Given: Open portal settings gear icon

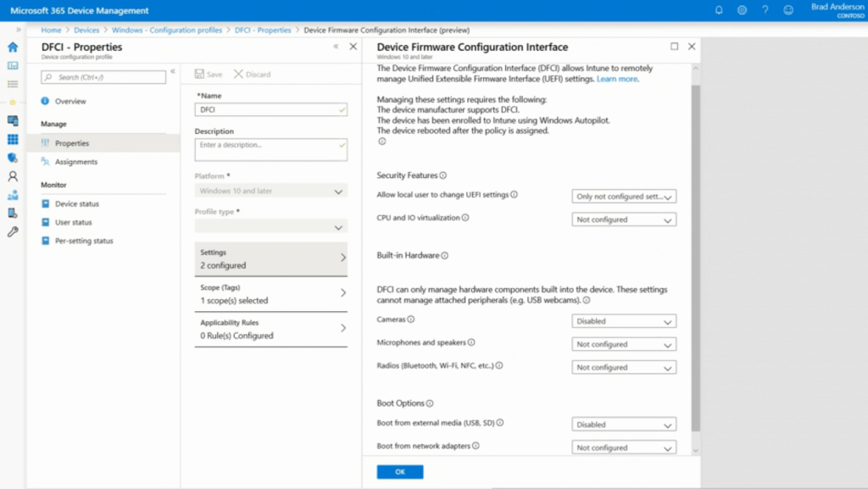Looking at the screenshot, I should (x=742, y=10).
